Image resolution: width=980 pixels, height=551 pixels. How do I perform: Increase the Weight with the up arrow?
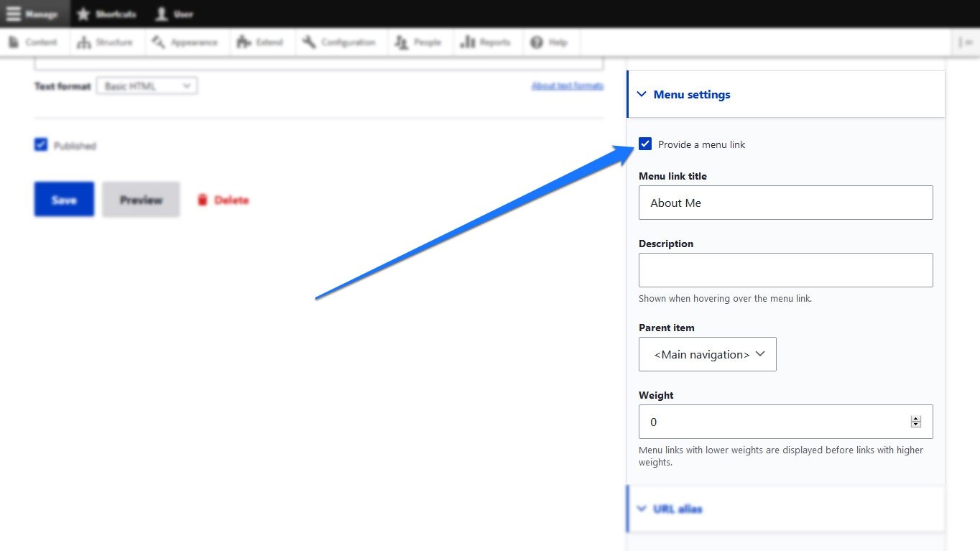(915, 419)
